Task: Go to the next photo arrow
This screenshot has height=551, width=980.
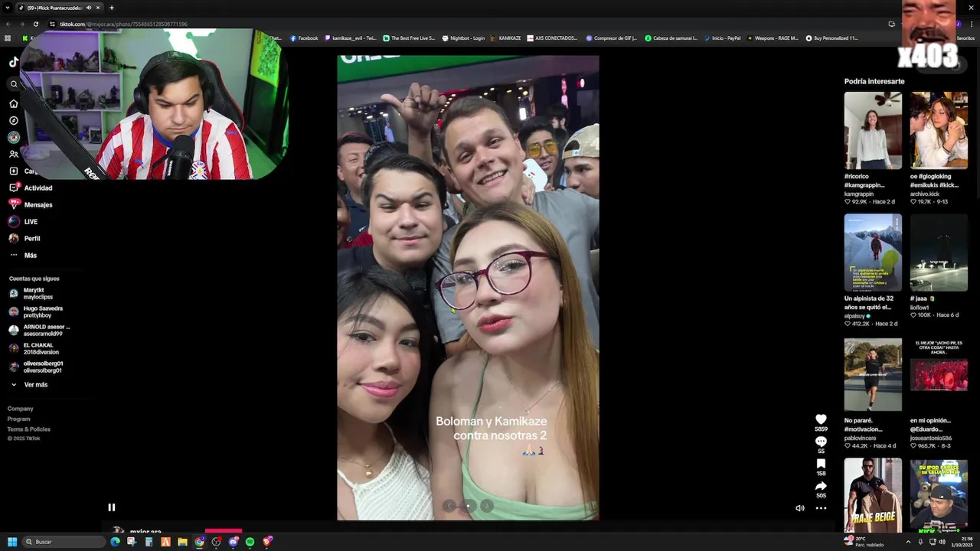Action: (486, 505)
